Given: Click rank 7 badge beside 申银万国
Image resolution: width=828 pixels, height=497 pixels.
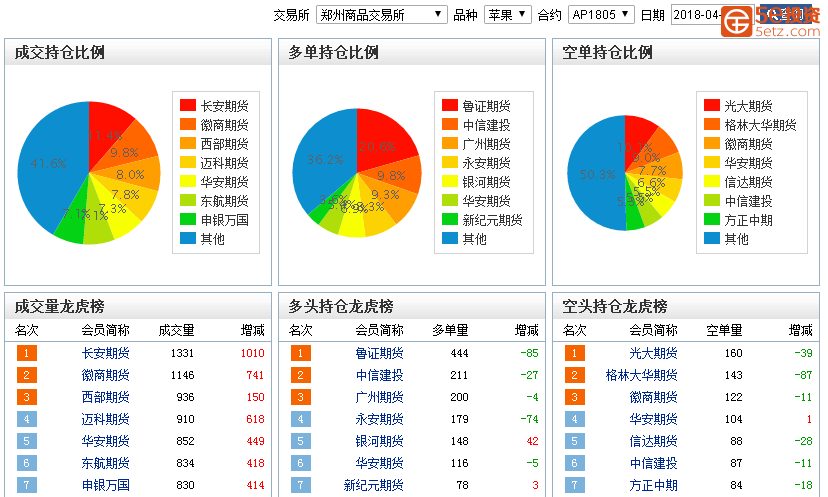Looking at the screenshot, I should [26, 485].
